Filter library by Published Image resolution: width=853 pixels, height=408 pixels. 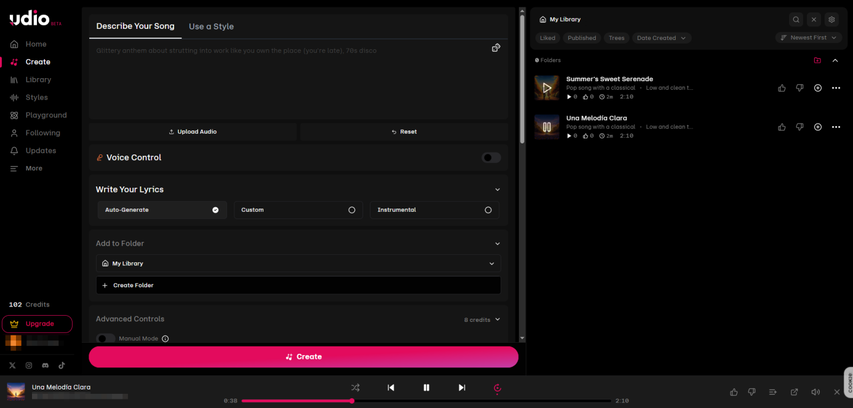click(582, 38)
